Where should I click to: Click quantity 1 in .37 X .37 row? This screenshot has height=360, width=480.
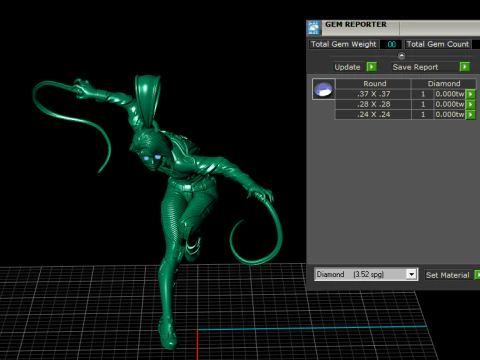tap(423, 94)
